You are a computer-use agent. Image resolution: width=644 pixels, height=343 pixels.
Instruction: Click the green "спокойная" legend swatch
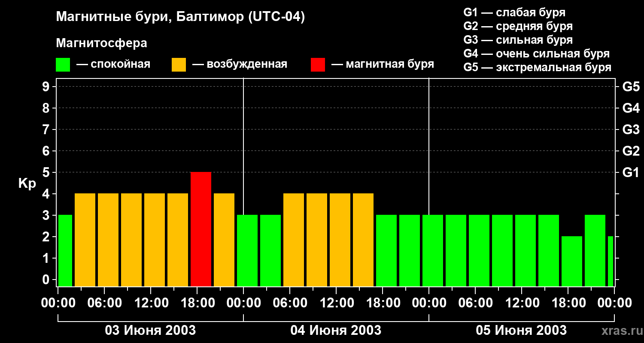point(63,65)
